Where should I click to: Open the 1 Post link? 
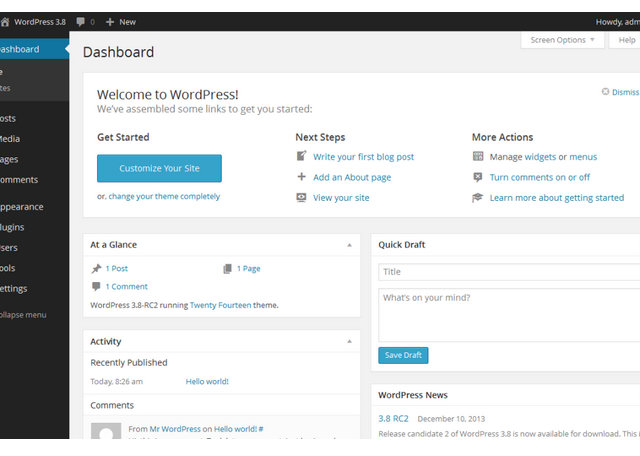click(x=117, y=268)
